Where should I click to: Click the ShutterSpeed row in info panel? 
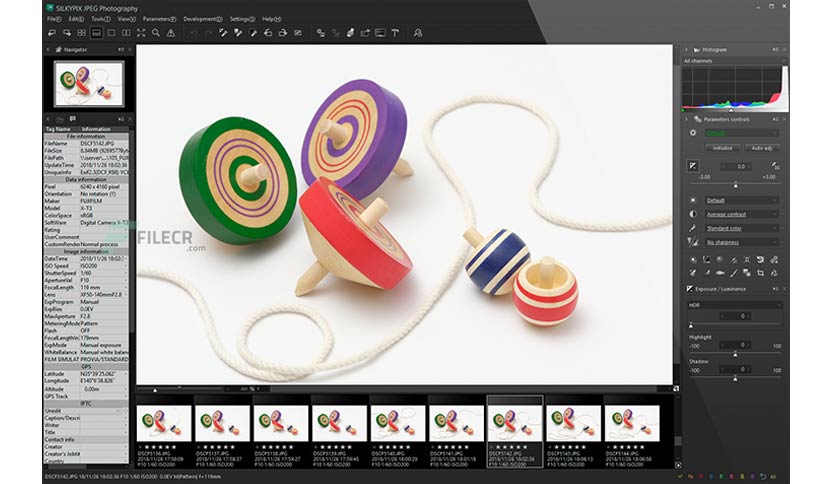86,273
